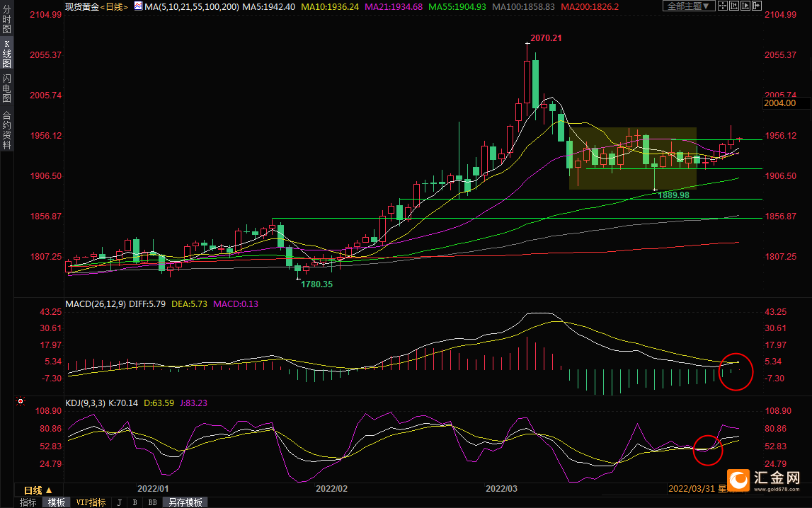Click the 2004.00 price tag on right axis
Screen dimensions: 812x508
point(787,103)
